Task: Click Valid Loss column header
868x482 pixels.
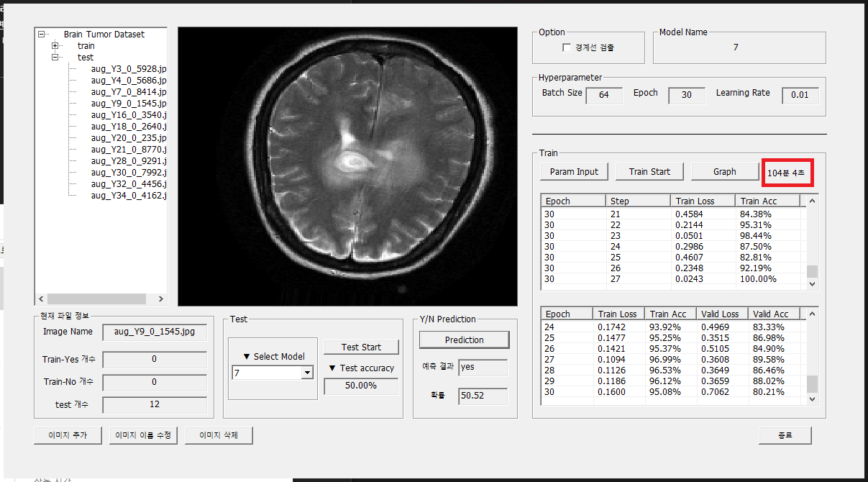Action: pos(722,314)
